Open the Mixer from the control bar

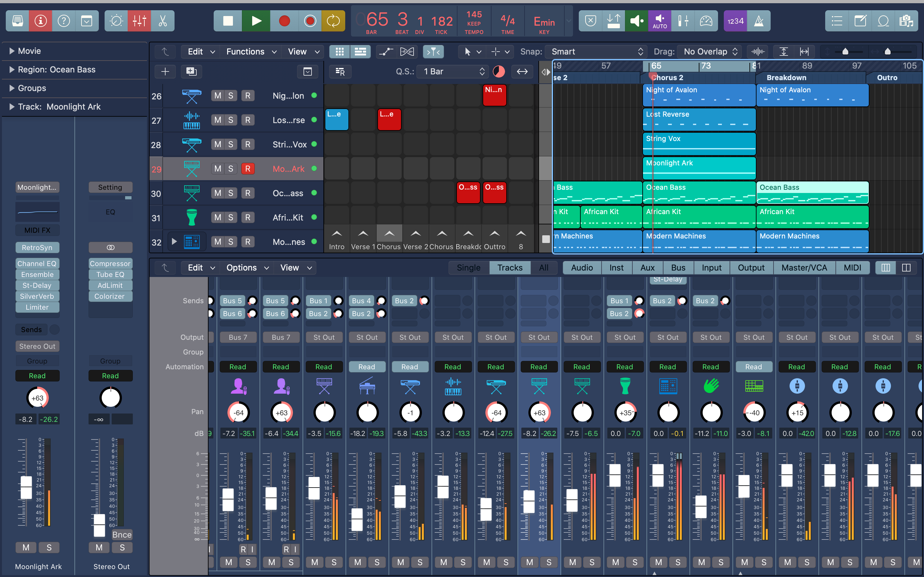[x=139, y=21]
